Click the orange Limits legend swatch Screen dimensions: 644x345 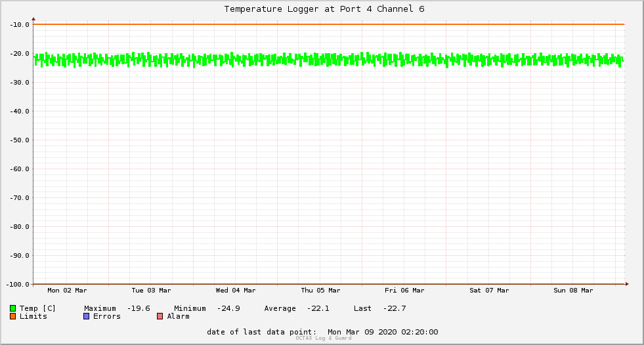point(12,316)
